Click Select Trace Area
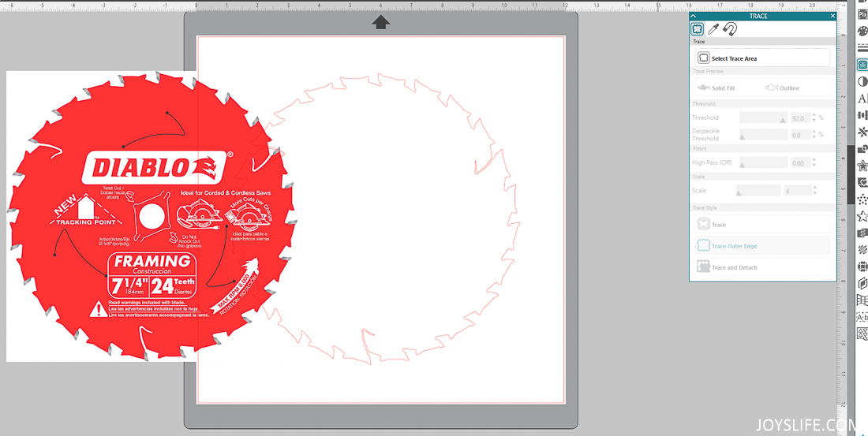The height and width of the screenshot is (436, 868). 762,58
